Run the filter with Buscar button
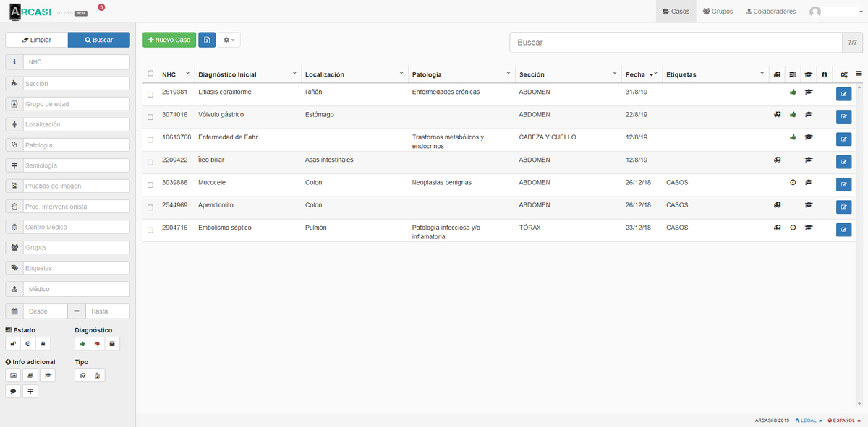The width and height of the screenshot is (868, 427). [x=99, y=40]
